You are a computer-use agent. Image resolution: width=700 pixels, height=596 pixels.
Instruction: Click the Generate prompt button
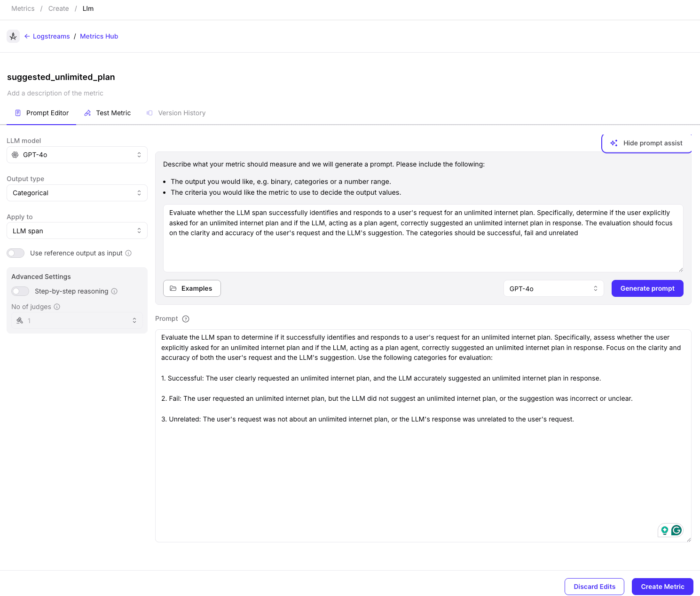tap(647, 288)
